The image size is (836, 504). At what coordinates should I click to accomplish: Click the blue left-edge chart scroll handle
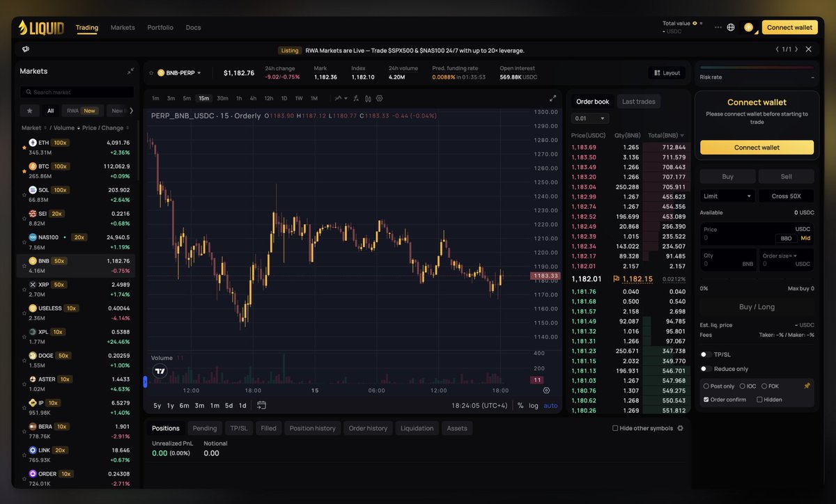pyautogui.click(x=145, y=381)
